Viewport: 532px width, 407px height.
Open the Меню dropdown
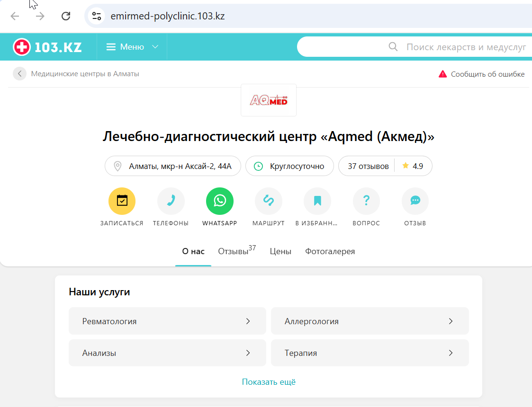132,47
